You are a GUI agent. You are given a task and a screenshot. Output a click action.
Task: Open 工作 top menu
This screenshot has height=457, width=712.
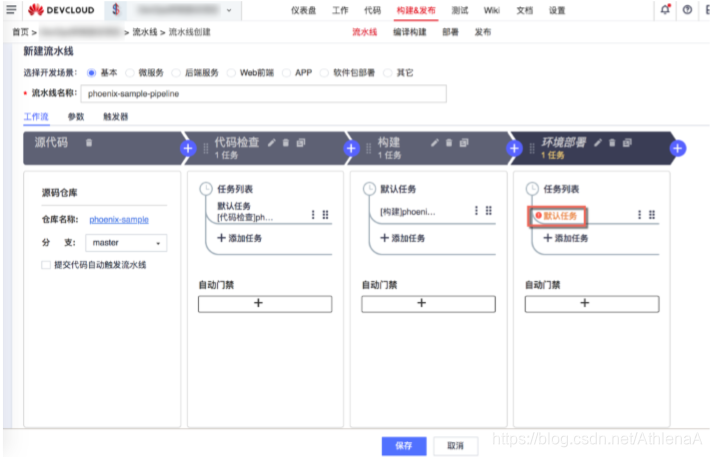(x=340, y=10)
